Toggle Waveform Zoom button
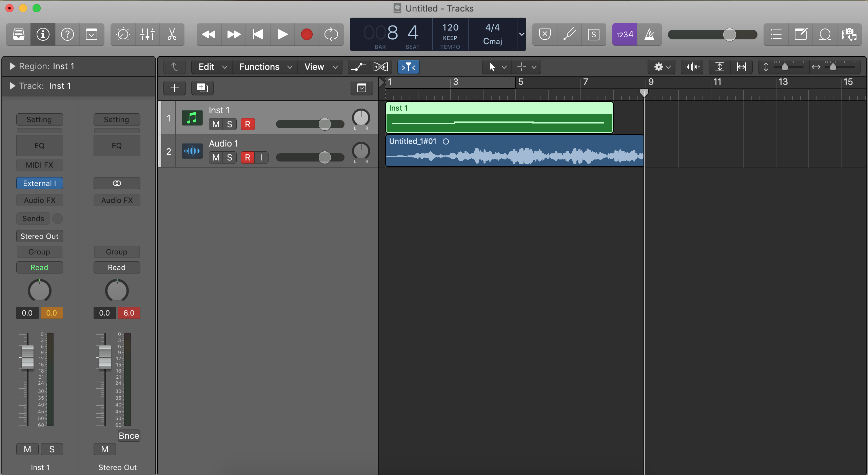 click(x=692, y=67)
